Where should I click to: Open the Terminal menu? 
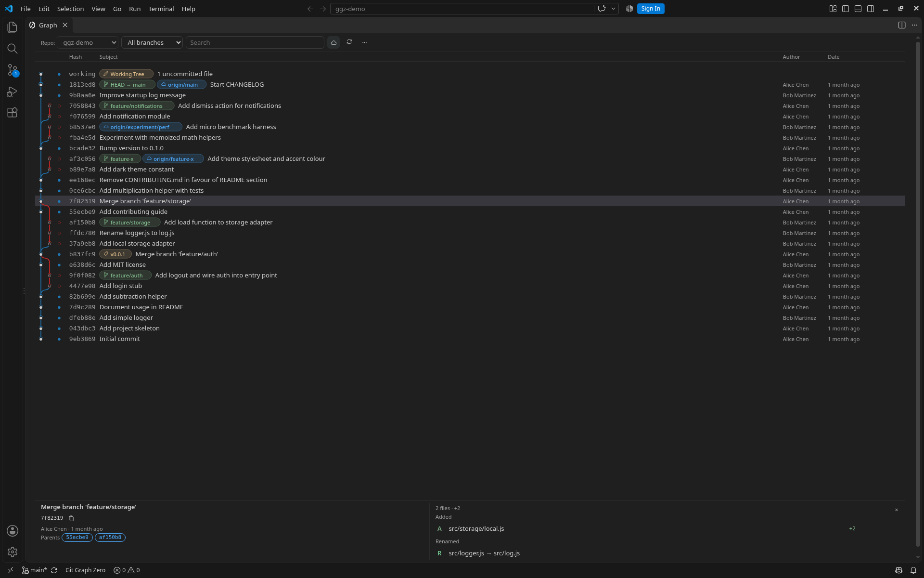point(161,9)
